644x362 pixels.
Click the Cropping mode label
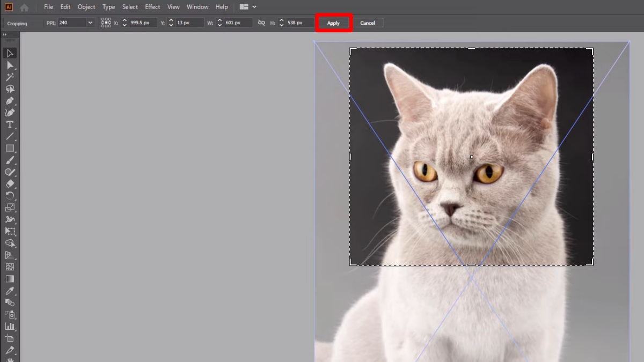point(17,23)
